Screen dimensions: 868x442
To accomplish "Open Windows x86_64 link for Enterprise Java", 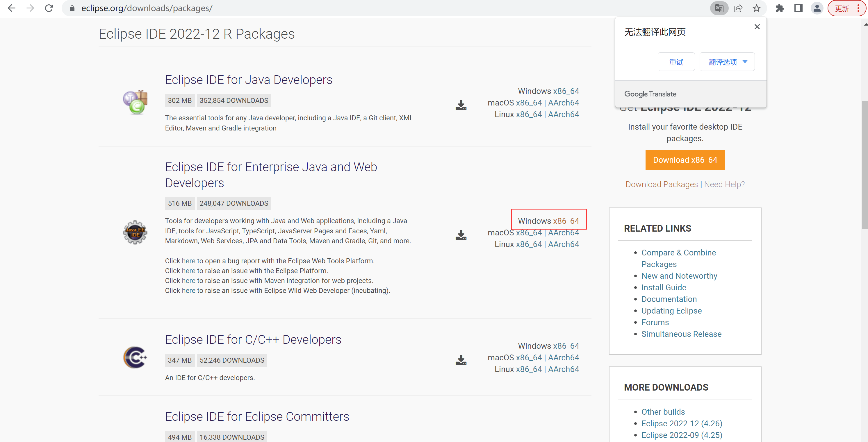I will [x=566, y=221].
